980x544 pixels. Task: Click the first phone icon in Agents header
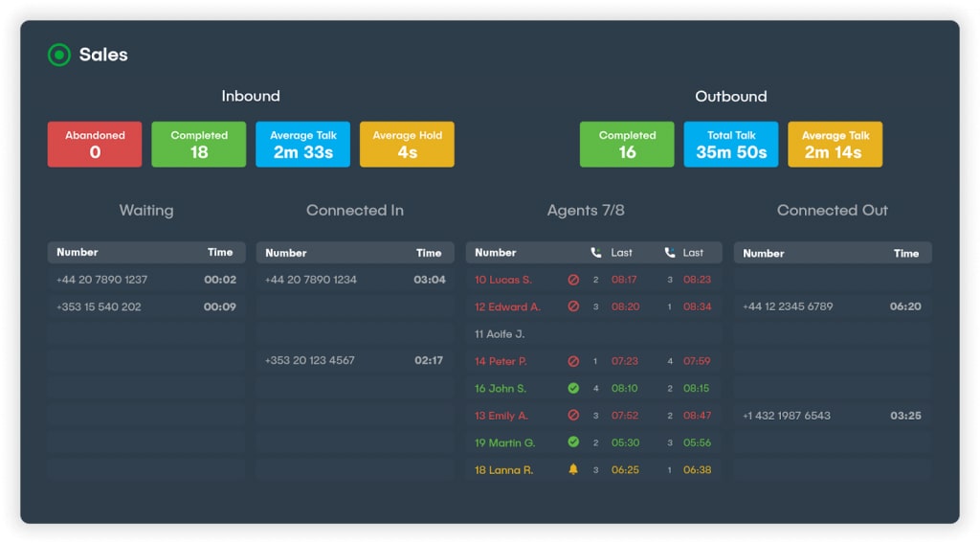click(x=596, y=253)
